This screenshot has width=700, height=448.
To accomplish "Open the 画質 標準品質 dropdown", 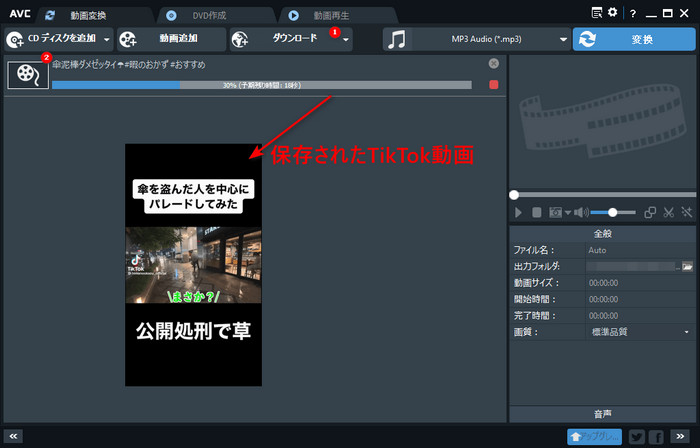I will (x=640, y=332).
